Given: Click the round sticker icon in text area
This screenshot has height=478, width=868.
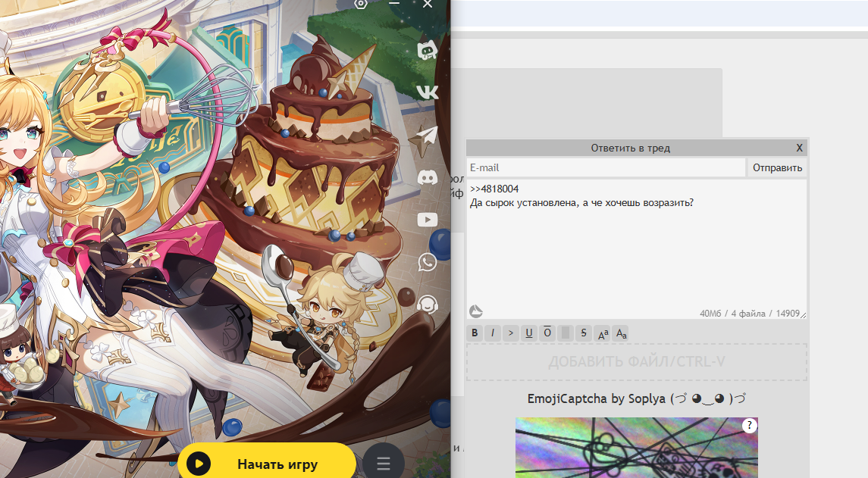Looking at the screenshot, I should [x=476, y=311].
